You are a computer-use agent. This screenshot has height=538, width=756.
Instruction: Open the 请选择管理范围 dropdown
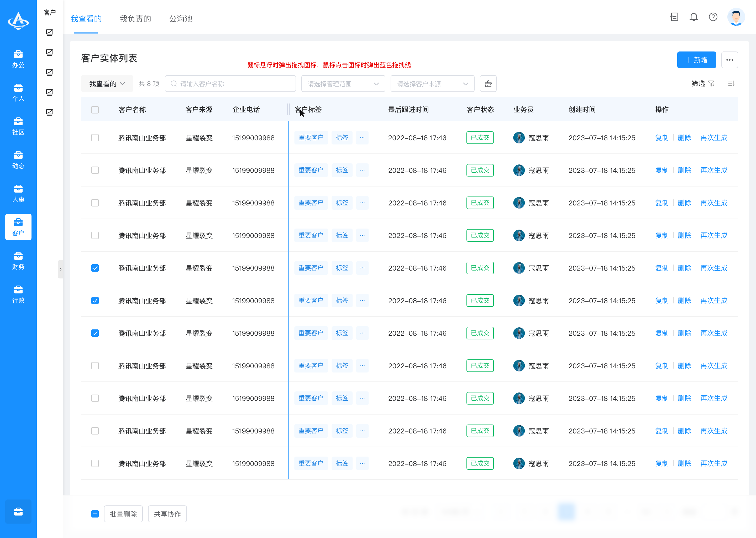(x=343, y=84)
